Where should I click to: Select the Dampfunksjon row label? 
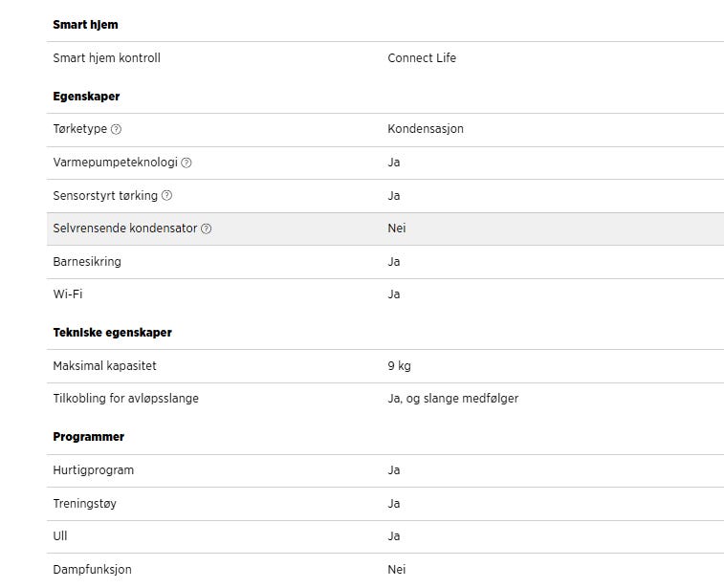click(92, 570)
